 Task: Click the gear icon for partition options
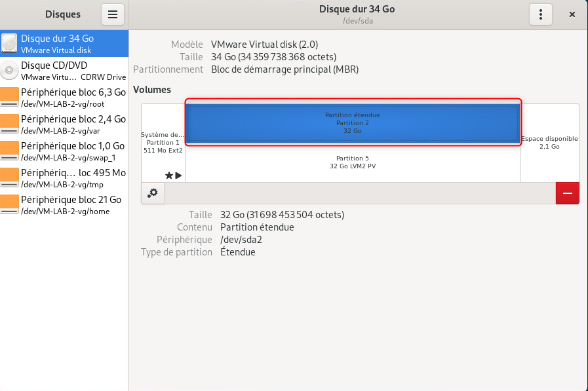(x=153, y=193)
